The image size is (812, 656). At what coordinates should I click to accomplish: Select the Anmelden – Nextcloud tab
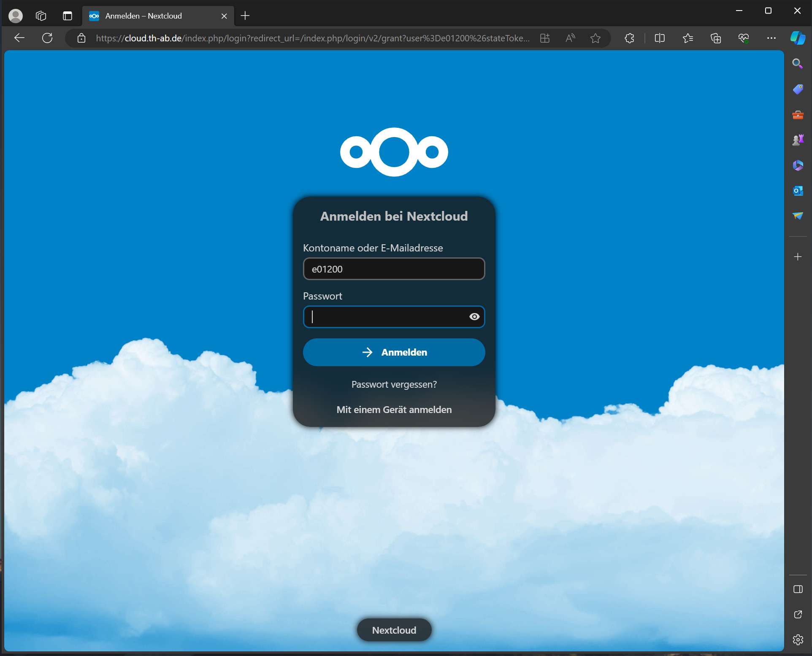tap(158, 16)
